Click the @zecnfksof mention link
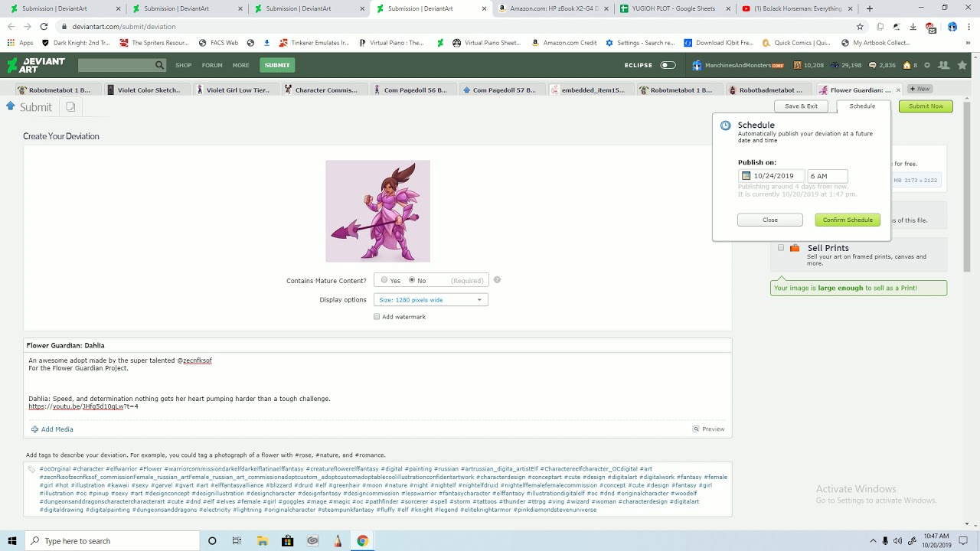This screenshot has height=551, width=980. [x=194, y=360]
